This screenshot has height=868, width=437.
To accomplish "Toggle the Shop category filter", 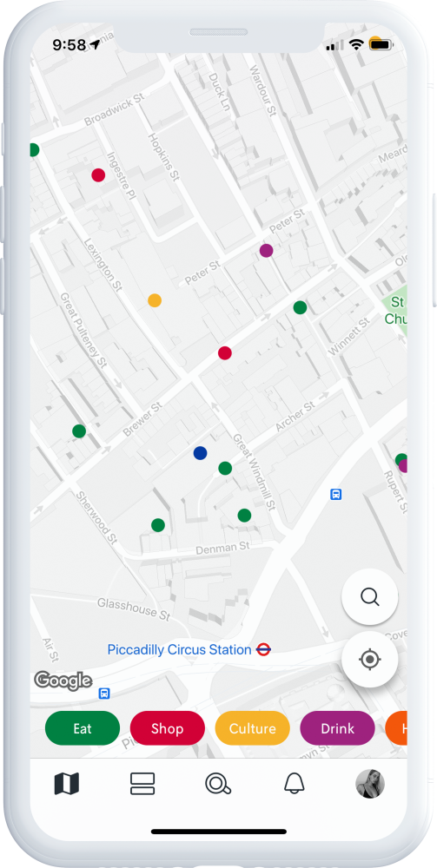I will pyautogui.click(x=168, y=728).
